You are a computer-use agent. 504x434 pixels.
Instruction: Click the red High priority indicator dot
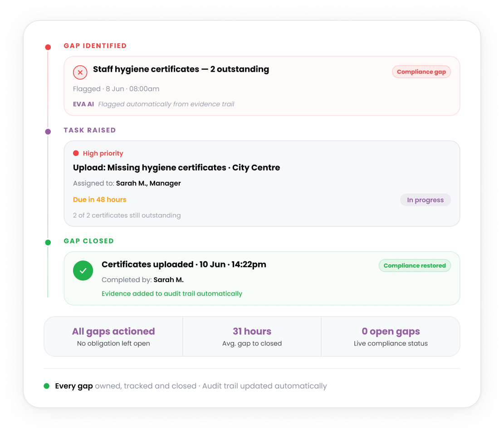click(76, 153)
